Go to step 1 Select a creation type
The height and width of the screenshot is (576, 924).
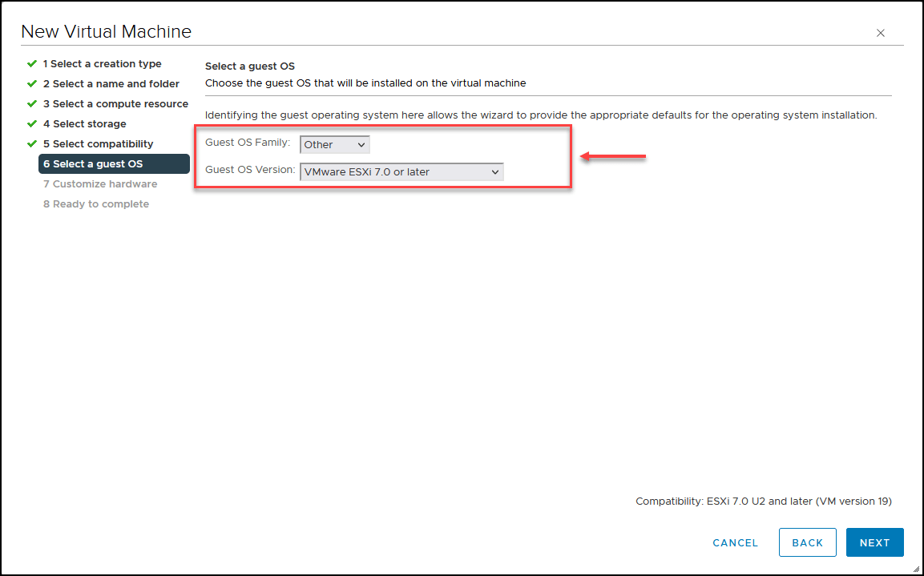[102, 63]
